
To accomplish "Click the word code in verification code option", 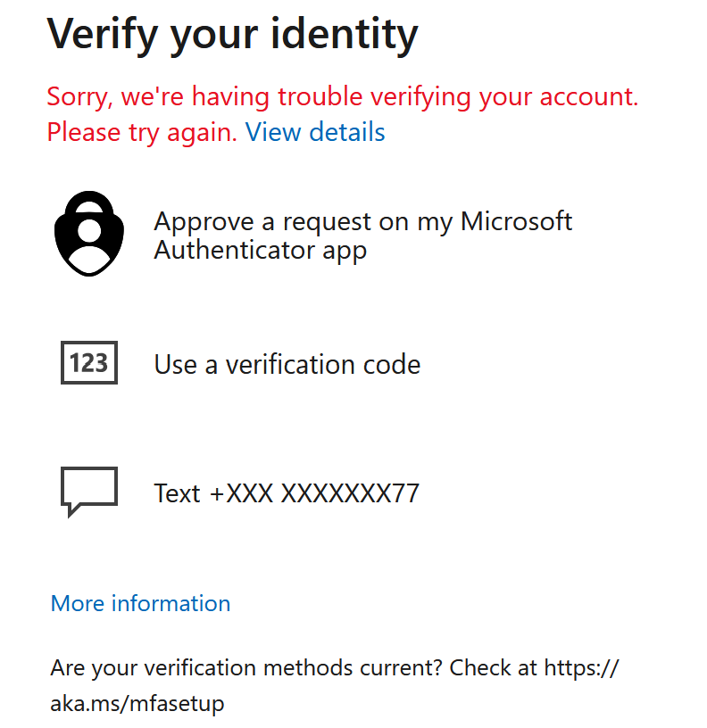I will (392, 365).
